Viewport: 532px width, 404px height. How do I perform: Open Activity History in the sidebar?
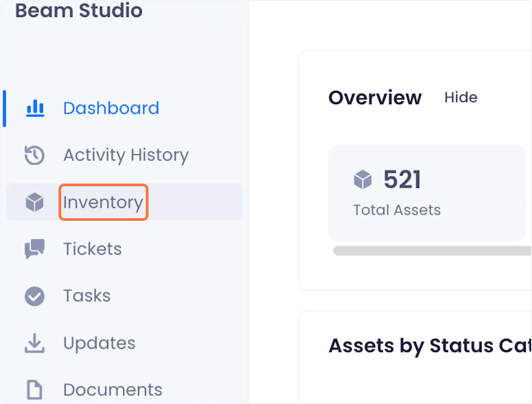126,155
